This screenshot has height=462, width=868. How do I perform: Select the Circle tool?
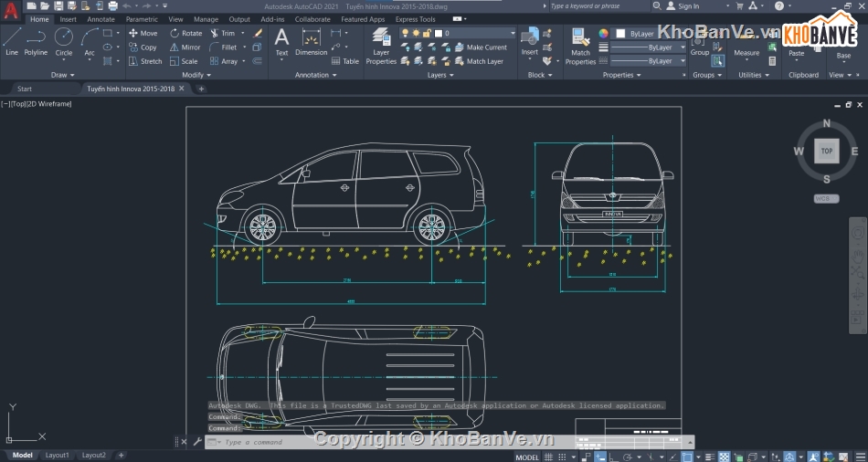pyautogui.click(x=64, y=42)
